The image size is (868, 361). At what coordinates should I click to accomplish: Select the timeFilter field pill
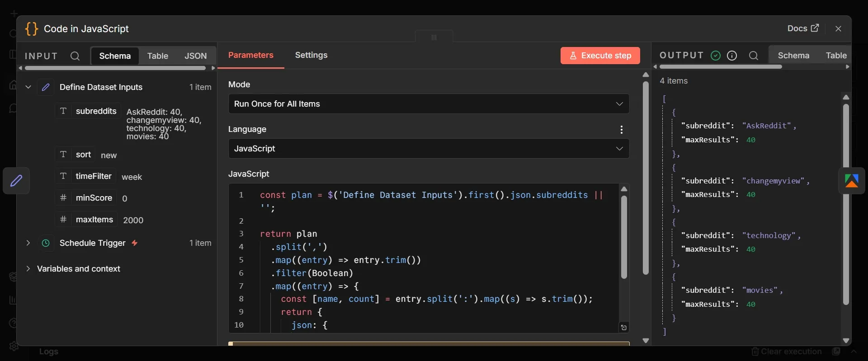(x=85, y=176)
